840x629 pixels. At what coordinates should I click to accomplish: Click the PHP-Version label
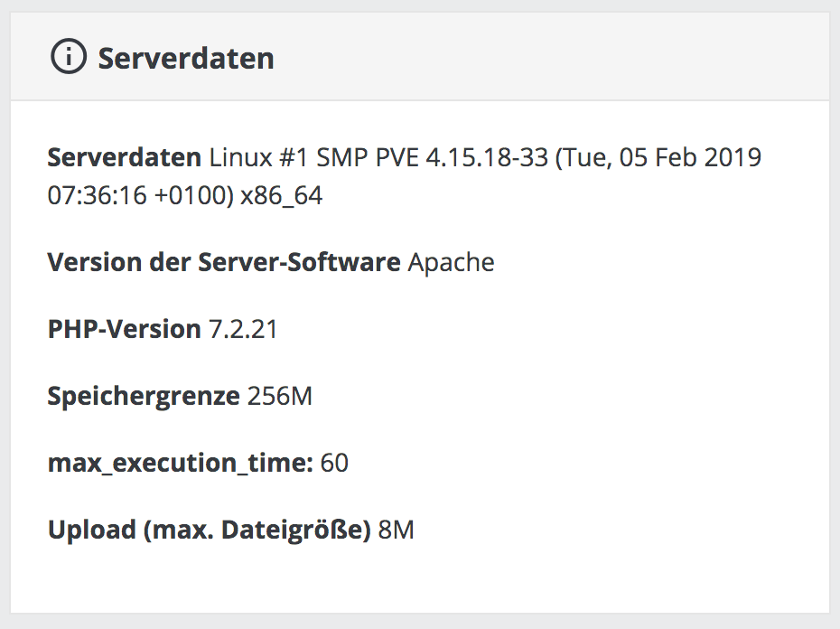pyautogui.click(x=124, y=329)
